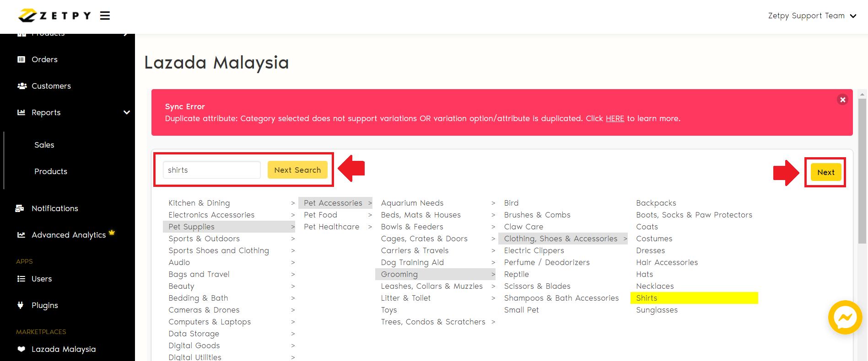
Task: Click the yellow Next button
Action: tap(826, 172)
